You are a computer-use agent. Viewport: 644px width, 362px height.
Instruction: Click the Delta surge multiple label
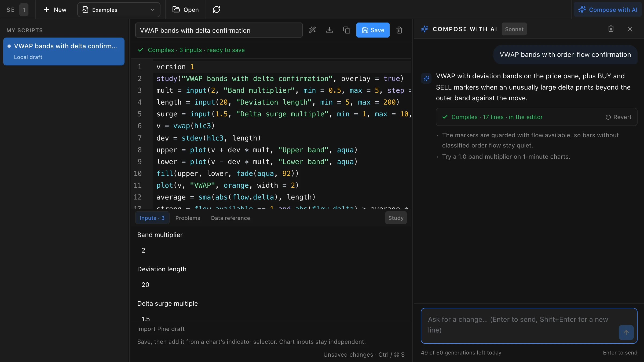(167, 304)
